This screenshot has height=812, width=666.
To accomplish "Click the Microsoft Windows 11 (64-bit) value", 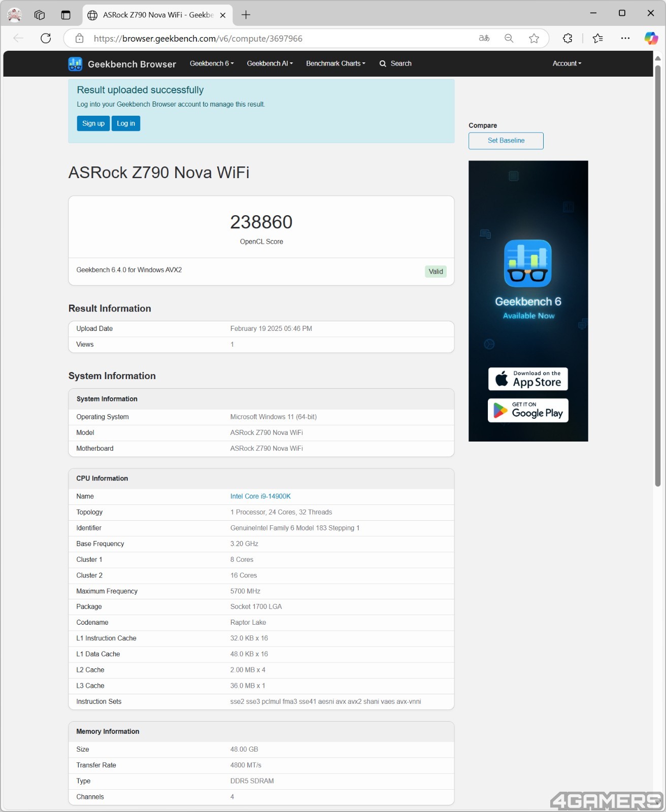I will (x=274, y=417).
